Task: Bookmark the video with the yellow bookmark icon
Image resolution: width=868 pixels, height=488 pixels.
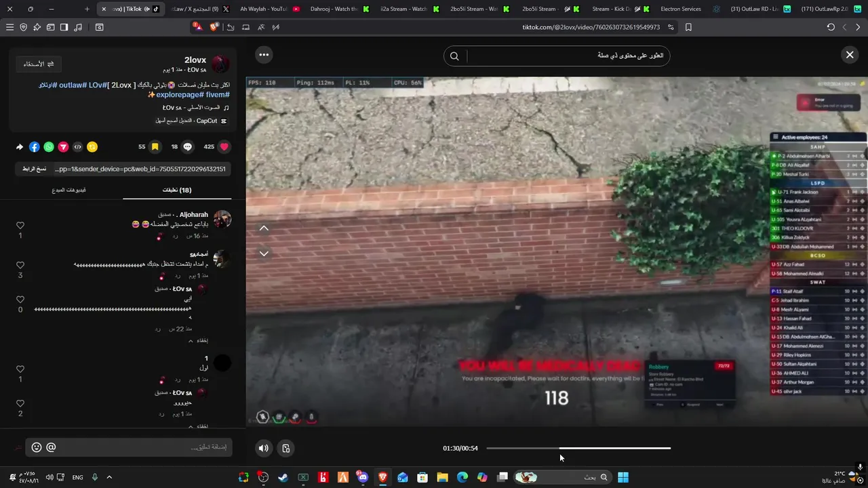Action: [155, 146]
